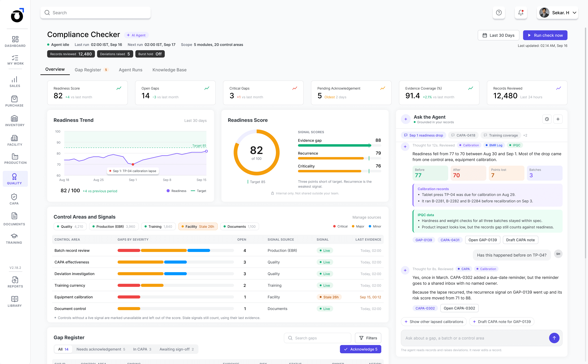Screen dimensions: 588x364
Task: Open Inventory in the sidebar
Action: click(x=15, y=121)
